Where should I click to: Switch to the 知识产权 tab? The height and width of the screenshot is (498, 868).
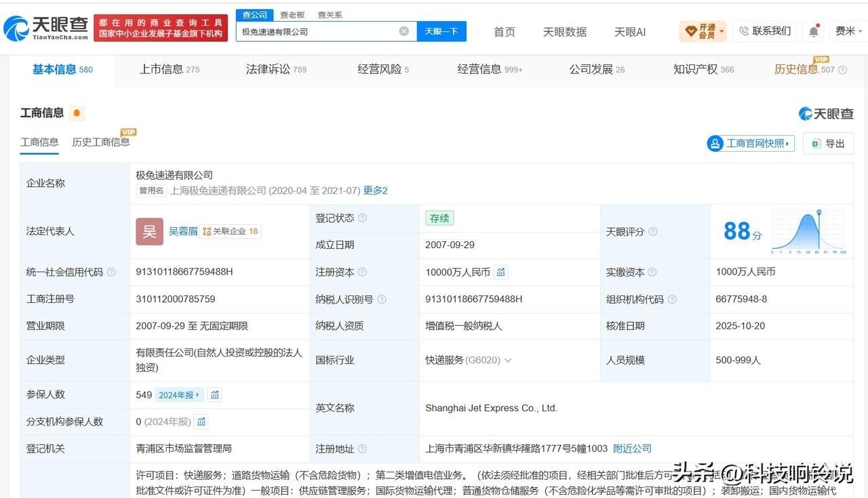pos(703,69)
